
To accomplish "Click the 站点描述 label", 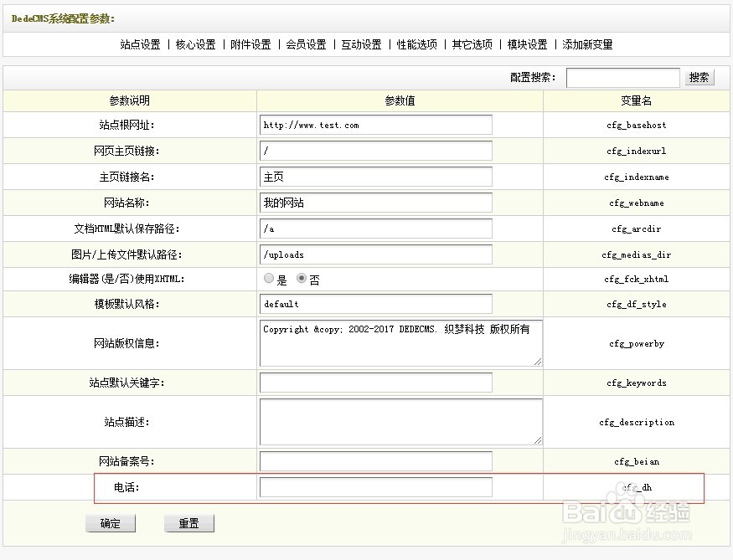I will pyautogui.click(x=126, y=422).
